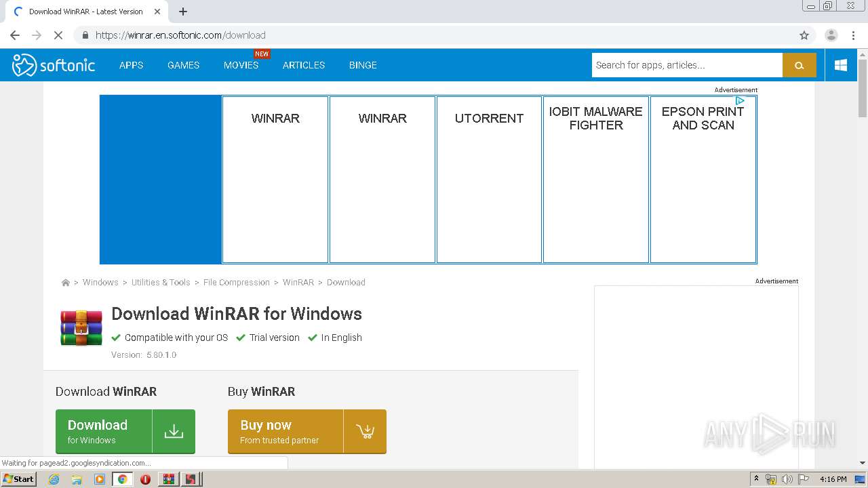Open the GAMES menu
Viewport: 868px width, 488px height.
pyautogui.click(x=184, y=65)
